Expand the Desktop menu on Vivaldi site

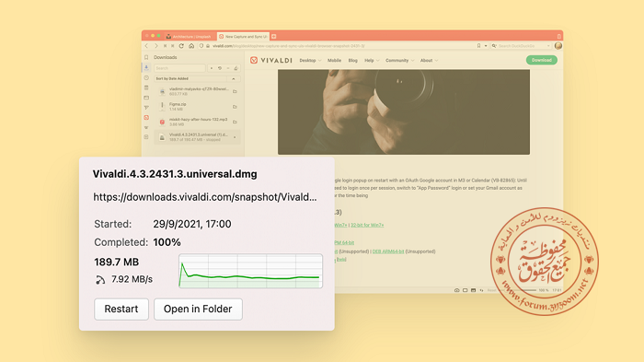310,61
